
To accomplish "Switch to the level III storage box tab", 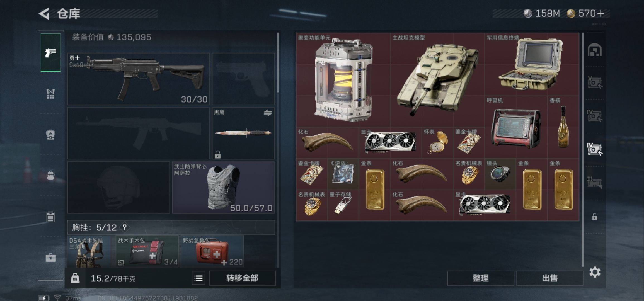I will coord(595,183).
